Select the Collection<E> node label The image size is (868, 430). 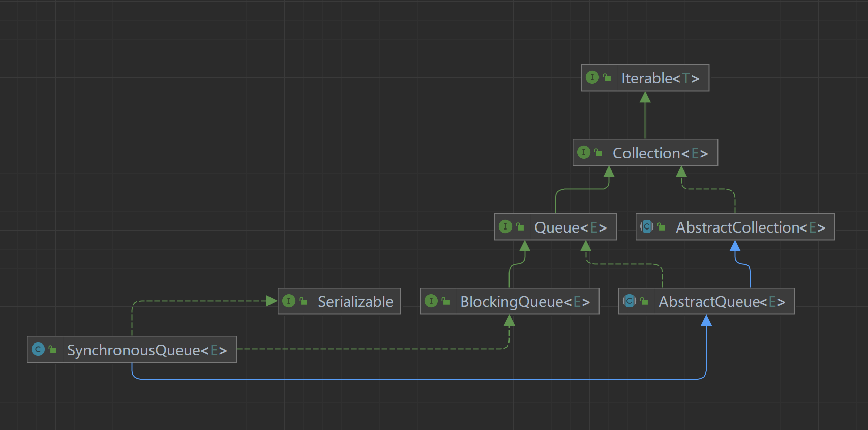click(x=660, y=153)
